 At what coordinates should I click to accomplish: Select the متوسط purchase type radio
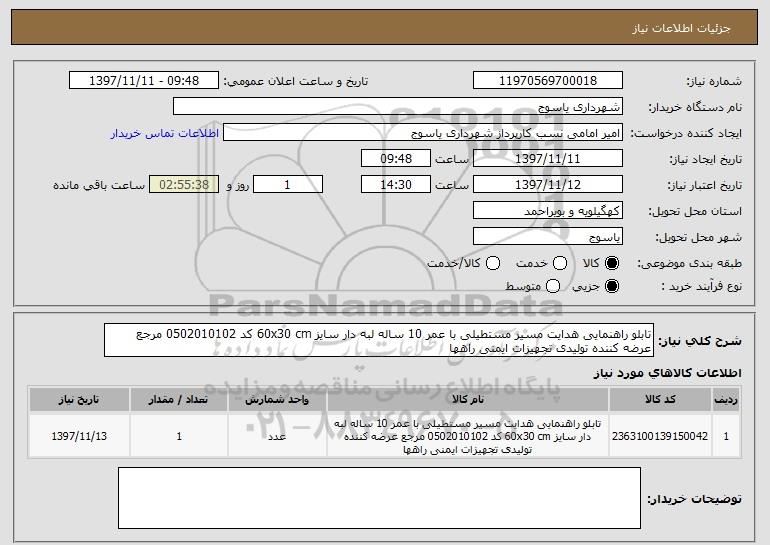[x=553, y=286]
